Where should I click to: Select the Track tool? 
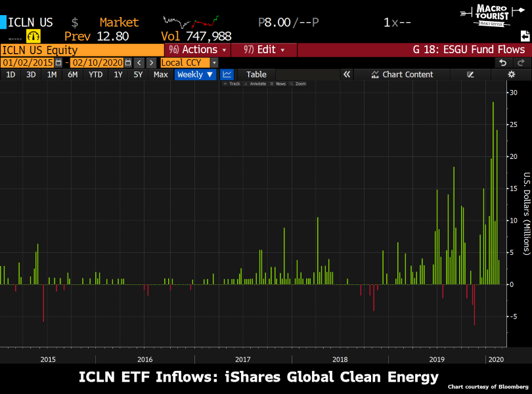pos(232,83)
